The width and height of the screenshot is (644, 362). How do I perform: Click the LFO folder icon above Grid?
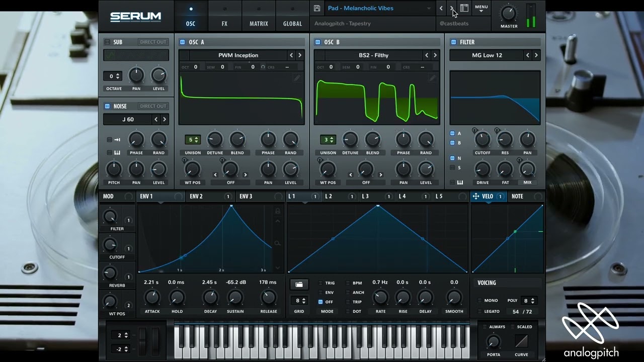(299, 285)
